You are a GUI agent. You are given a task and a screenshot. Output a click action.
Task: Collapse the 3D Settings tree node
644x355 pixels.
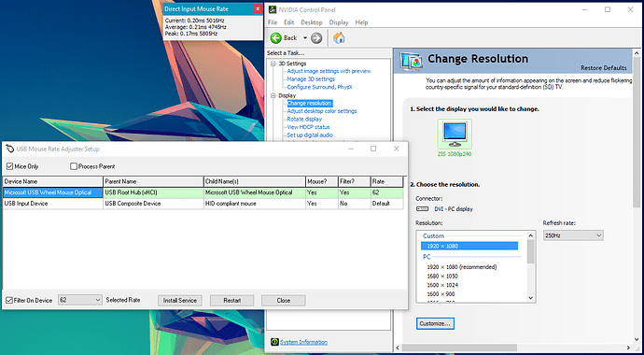[273, 64]
